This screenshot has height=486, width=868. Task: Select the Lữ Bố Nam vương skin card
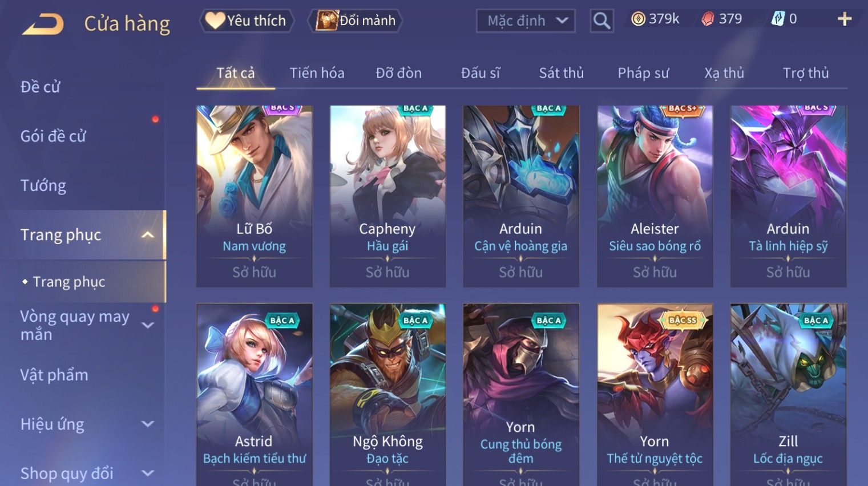(x=255, y=196)
